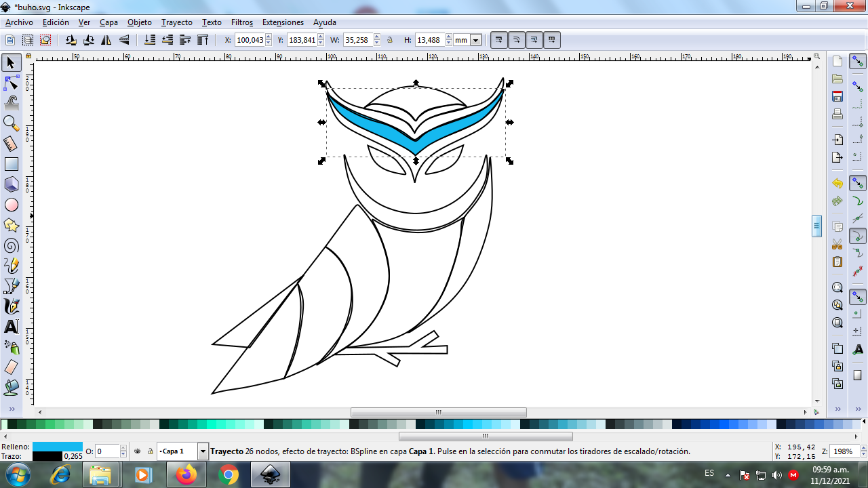Toggle move gradients with object
This screenshot has width=868, height=488.
534,40
